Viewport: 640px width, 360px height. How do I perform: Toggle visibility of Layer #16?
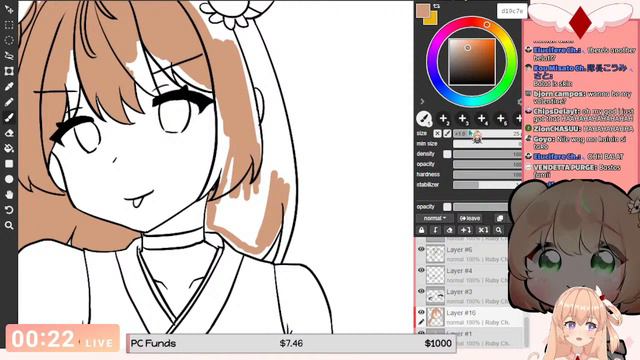[x=421, y=312]
